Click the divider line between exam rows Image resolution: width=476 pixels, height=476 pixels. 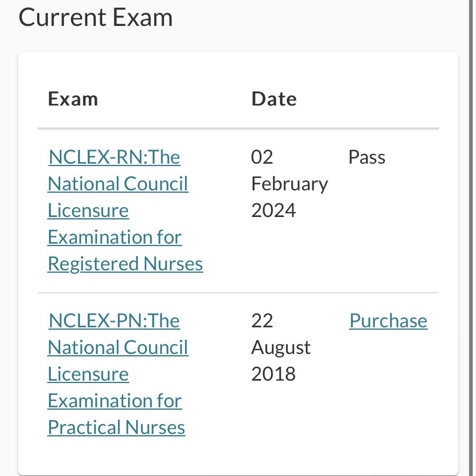(x=238, y=292)
